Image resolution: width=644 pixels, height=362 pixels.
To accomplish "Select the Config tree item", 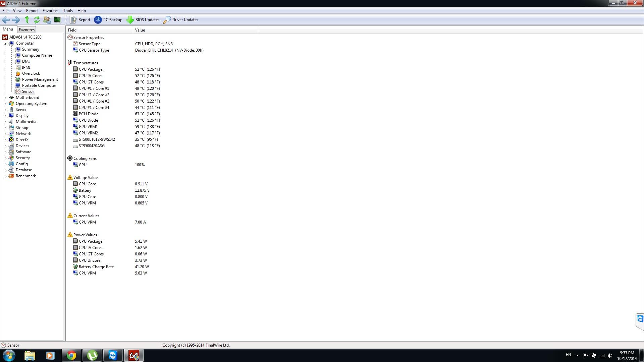I will (x=21, y=164).
